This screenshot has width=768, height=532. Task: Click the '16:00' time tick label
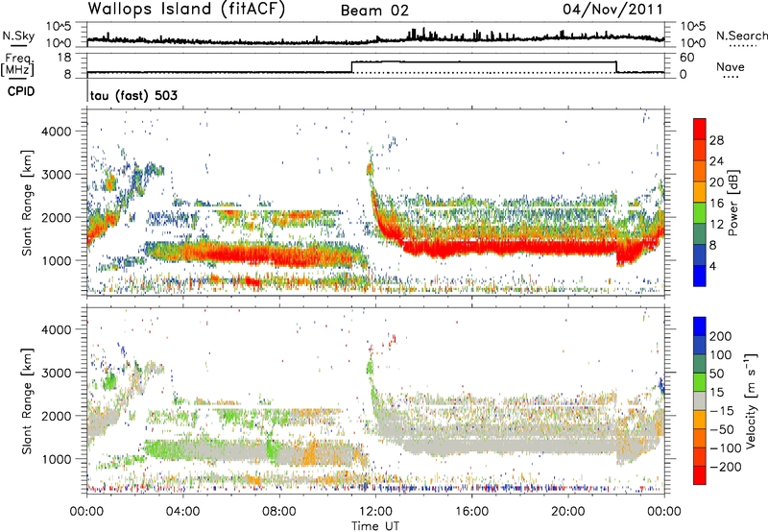[x=471, y=512]
